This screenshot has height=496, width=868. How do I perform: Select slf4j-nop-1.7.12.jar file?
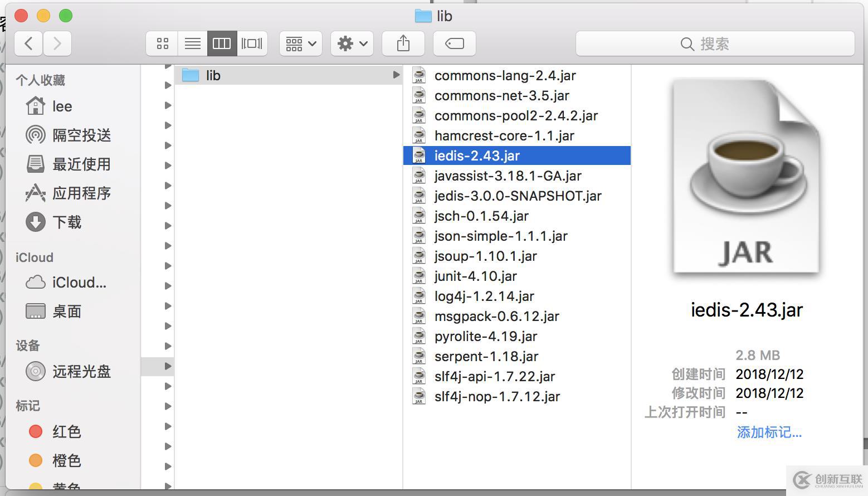tap(516, 396)
